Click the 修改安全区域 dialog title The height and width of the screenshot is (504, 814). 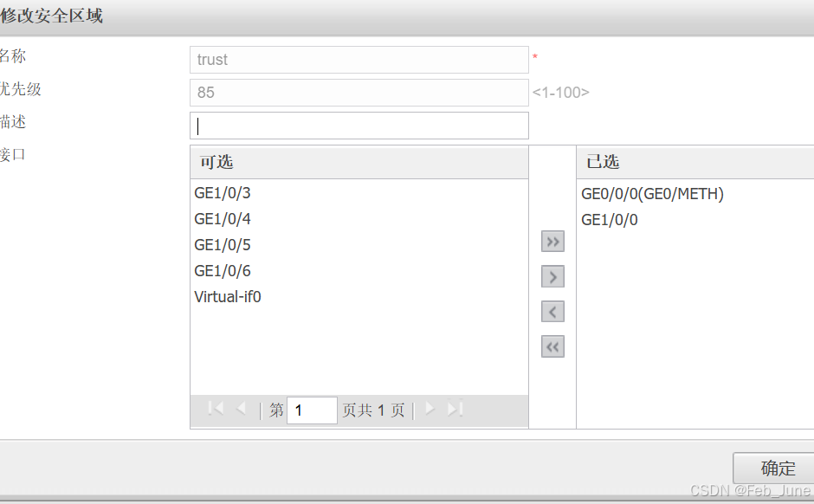(x=51, y=16)
